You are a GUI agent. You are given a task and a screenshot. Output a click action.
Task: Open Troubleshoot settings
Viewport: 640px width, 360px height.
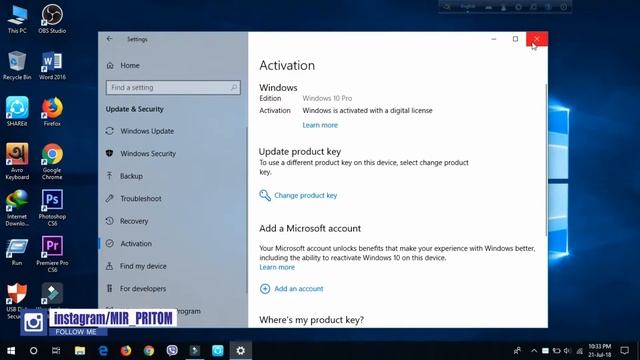pos(133,198)
